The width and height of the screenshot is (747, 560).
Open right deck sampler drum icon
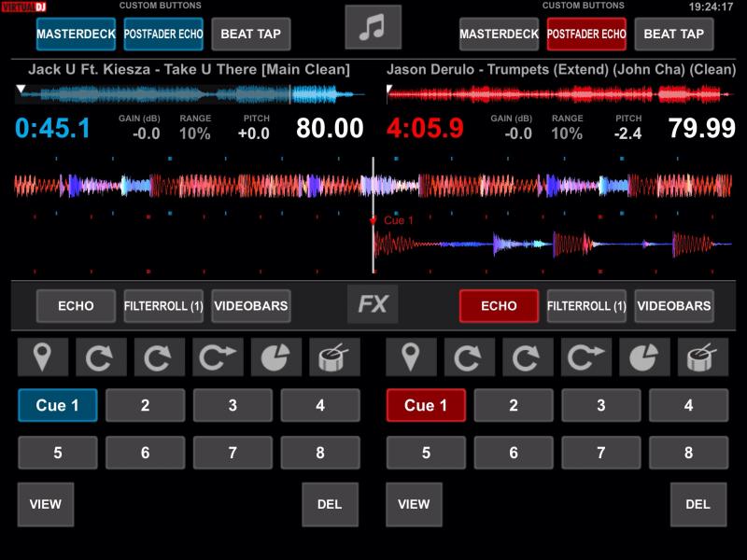(x=703, y=357)
